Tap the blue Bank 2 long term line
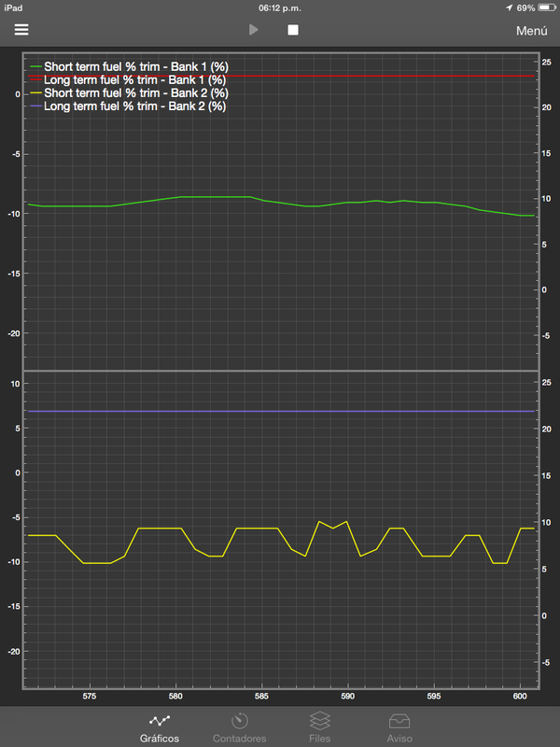560x747 pixels. click(x=280, y=411)
